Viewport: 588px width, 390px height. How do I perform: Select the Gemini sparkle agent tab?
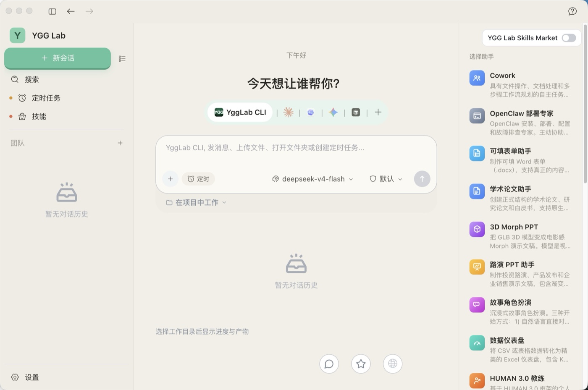point(333,112)
